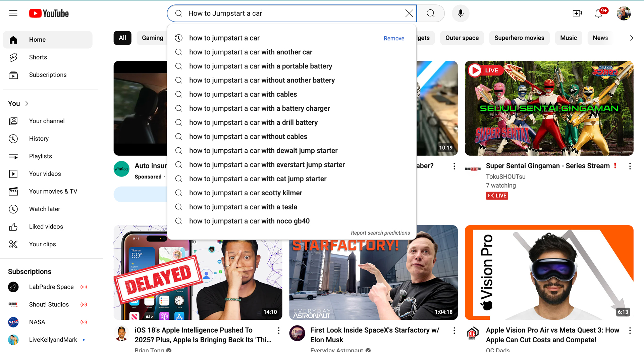
Task: Open Everyday Astronaut channel avatar
Action: (297, 333)
